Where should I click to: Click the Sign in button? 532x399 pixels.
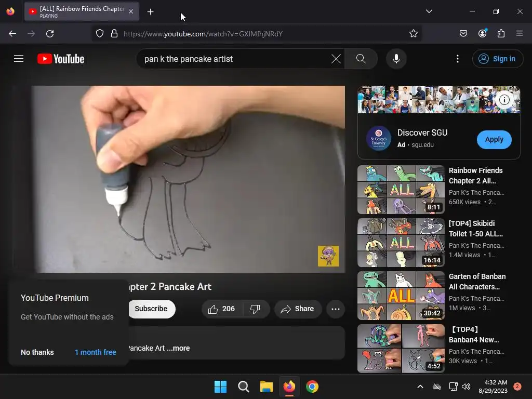pos(497,59)
